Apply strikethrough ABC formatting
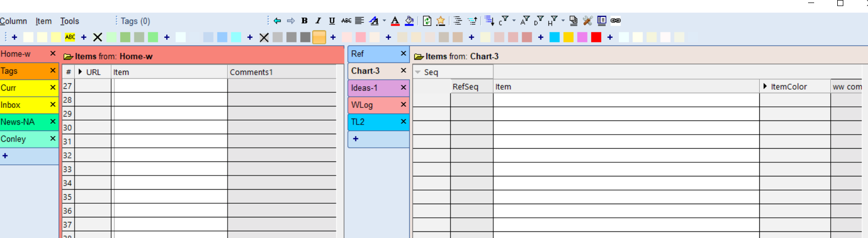The height and width of the screenshot is (238, 868). [x=346, y=21]
